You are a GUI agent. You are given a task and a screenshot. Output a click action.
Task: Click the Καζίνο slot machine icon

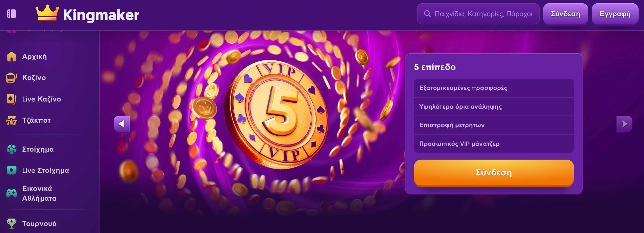tap(11, 78)
